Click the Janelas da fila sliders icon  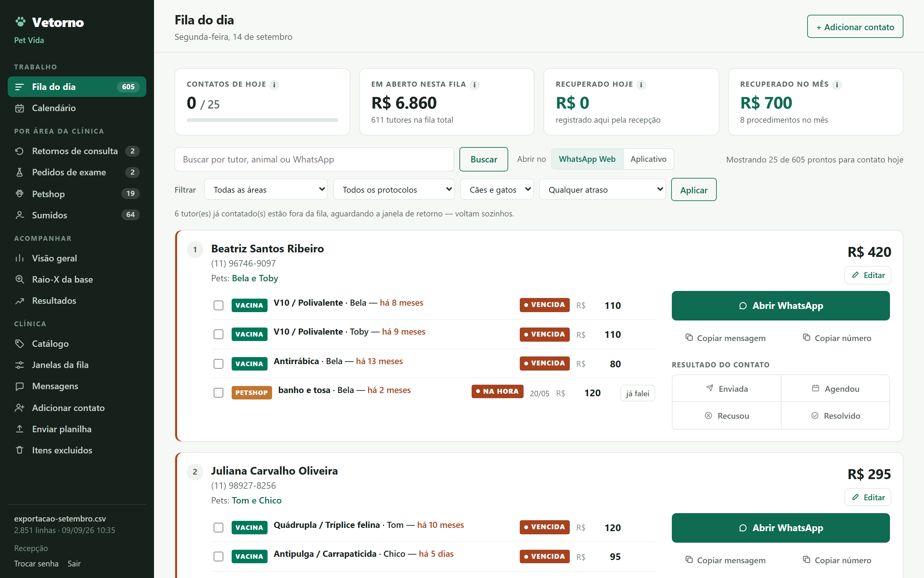click(20, 365)
